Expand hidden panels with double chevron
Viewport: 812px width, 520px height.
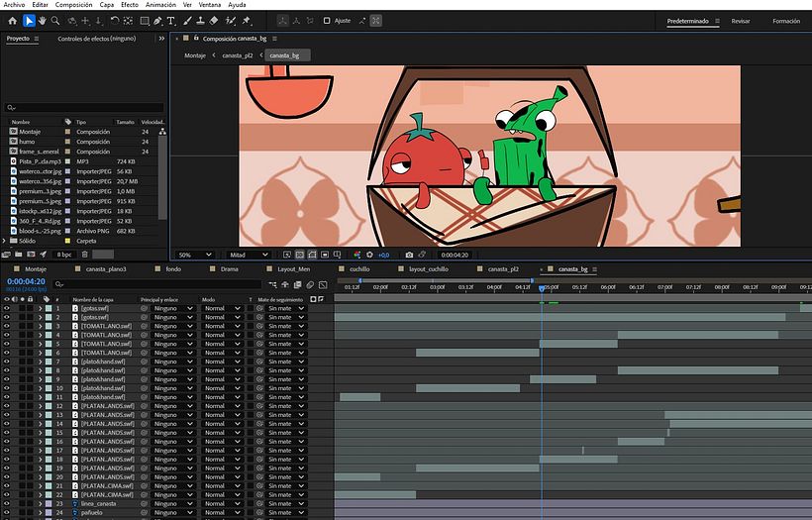pos(161,39)
